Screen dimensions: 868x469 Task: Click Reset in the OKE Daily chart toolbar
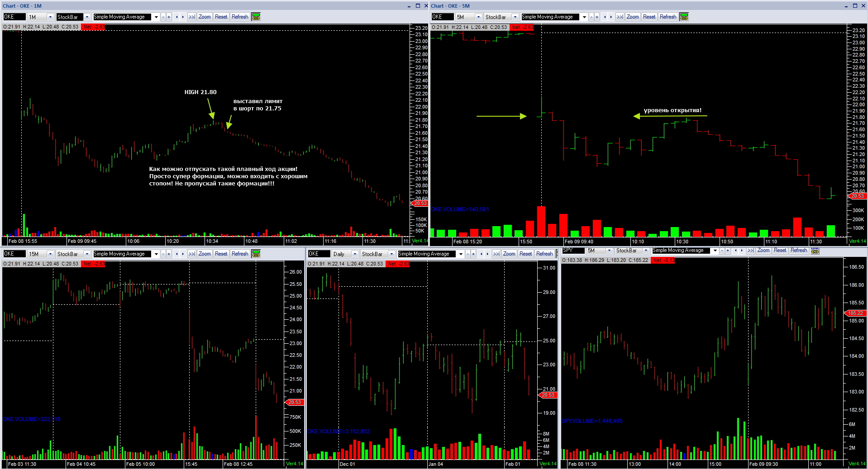point(526,254)
